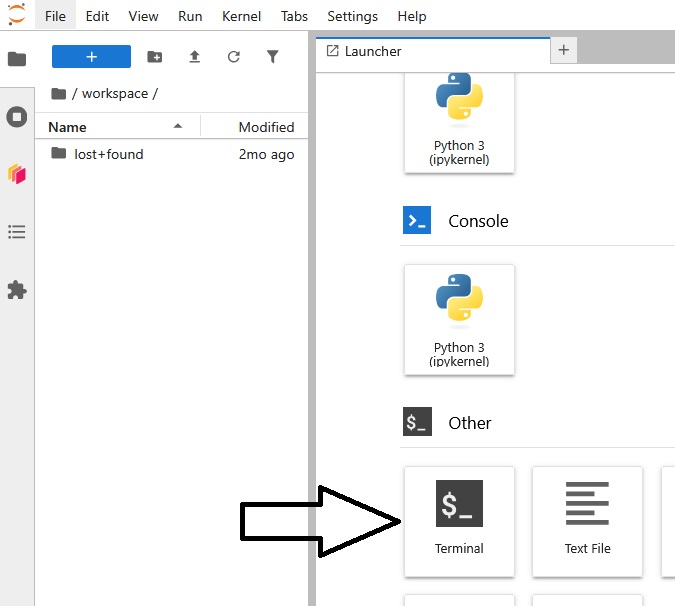This screenshot has height=606, width=675.
Task: Click the blue New Launcher button
Action: [x=91, y=57]
